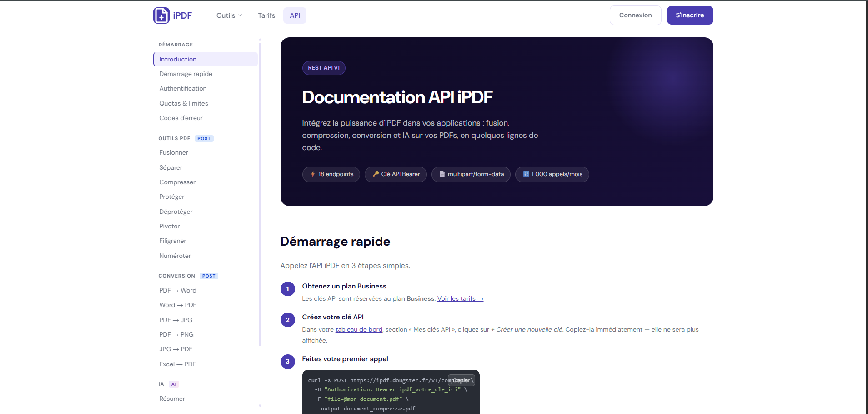Open the Pivoter endpoint docs
The width and height of the screenshot is (868, 414).
pyautogui.click(x=170, y=226)
